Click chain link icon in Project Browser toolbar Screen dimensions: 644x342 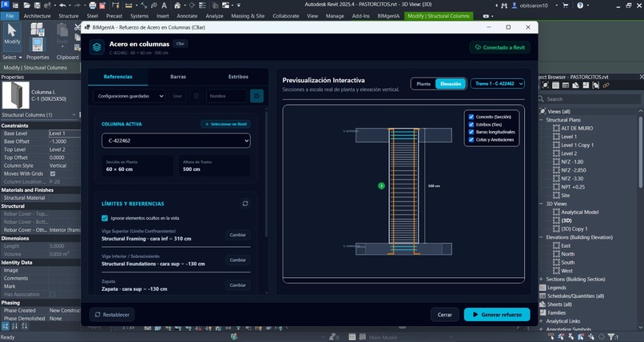click(606, 85)
